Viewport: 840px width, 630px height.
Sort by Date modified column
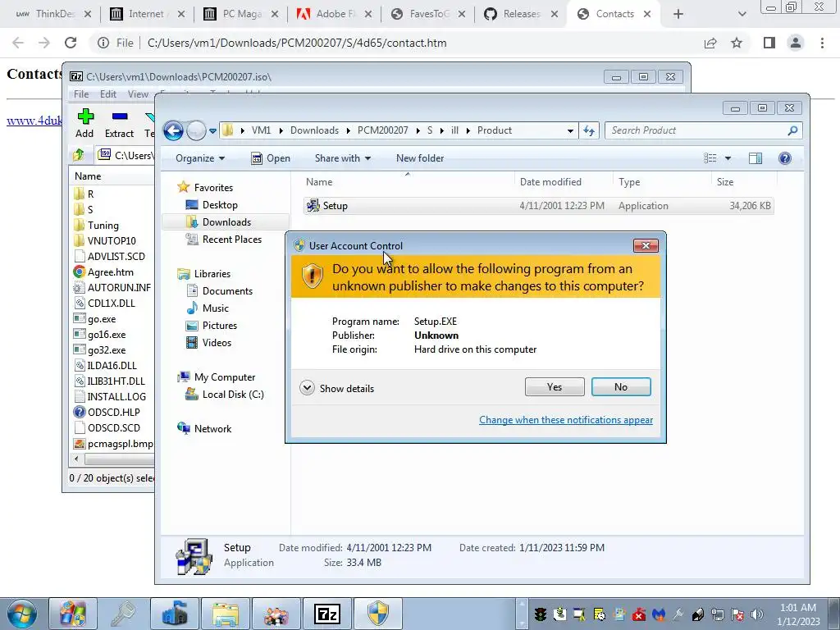[x=550, y=182]
